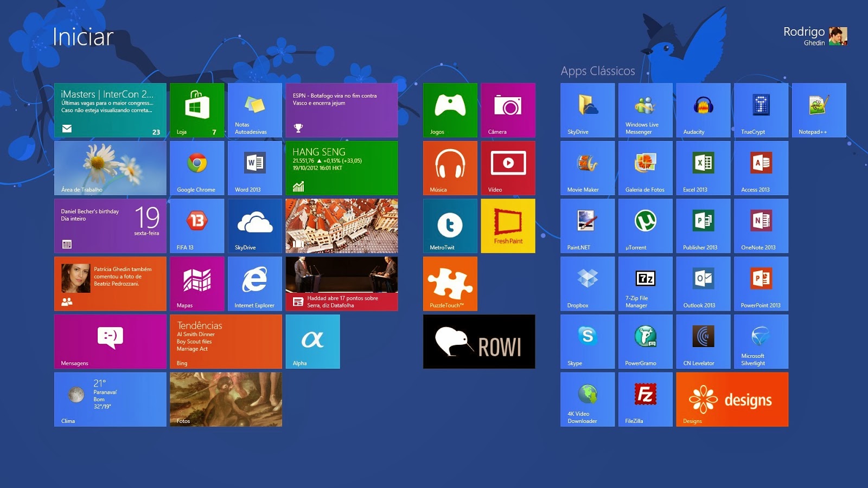Open the Mensagens tile
Image resolution: width=868 pixels, height=488 pixels.
110,342
